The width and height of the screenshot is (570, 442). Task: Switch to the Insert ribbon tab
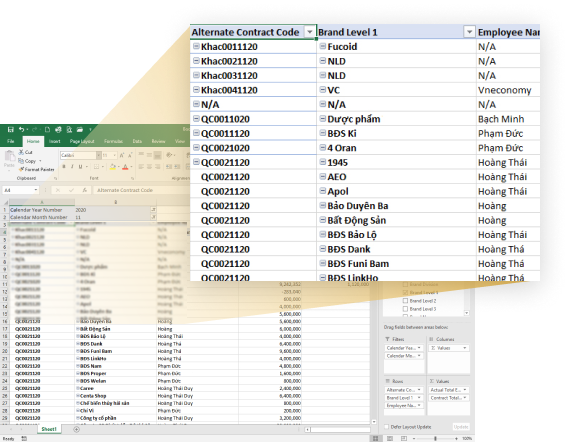pyautogui.click(x=55, y=141)
